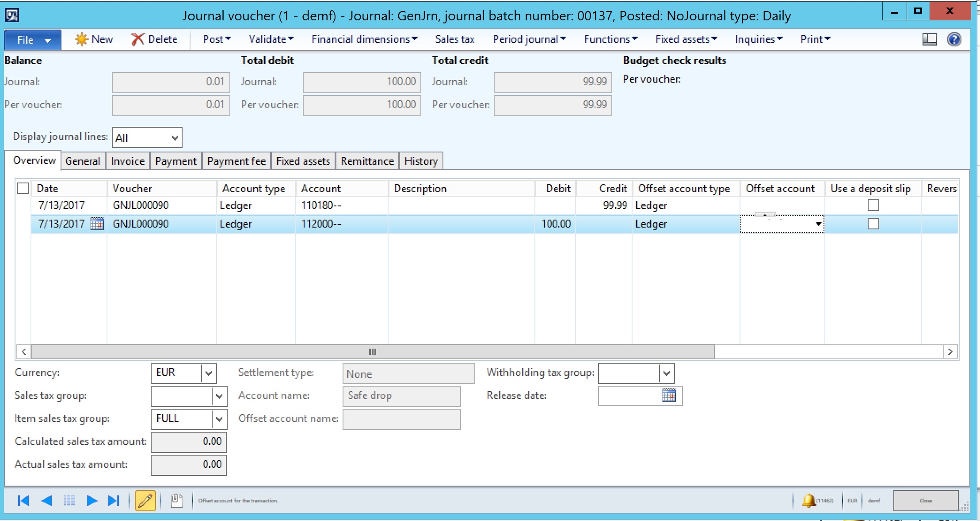The height and width of the screenshot is (521, 980).
Task: Open the help question mark icon
Action: pos(954,39)
